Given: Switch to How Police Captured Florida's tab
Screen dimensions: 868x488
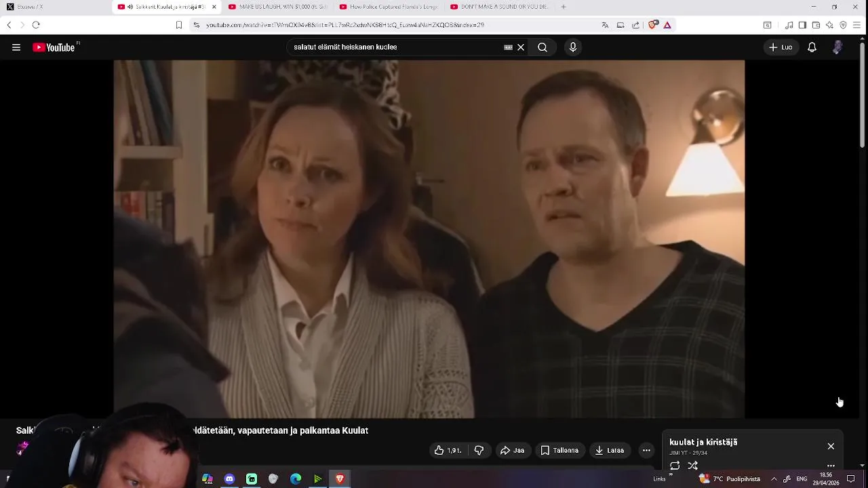Looking at the screenshot, I should pyautogui.click(x=388, y=7).
